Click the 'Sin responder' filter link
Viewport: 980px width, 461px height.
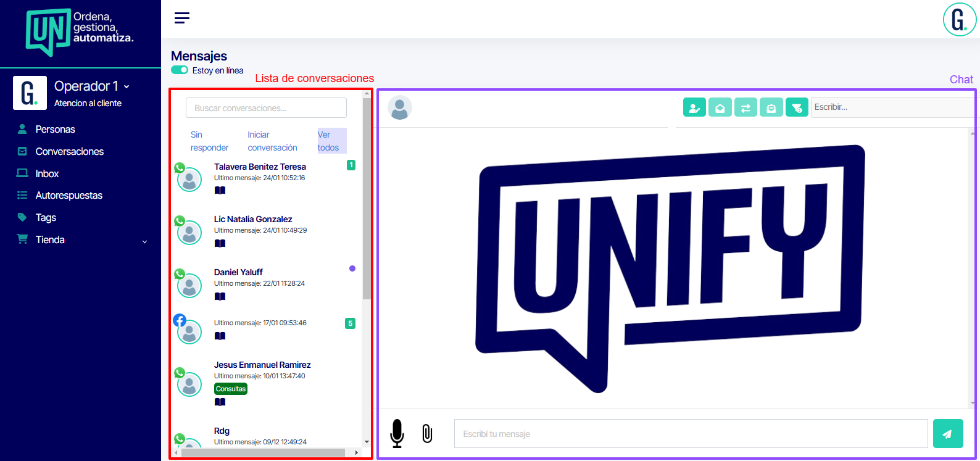click(209, 141)
